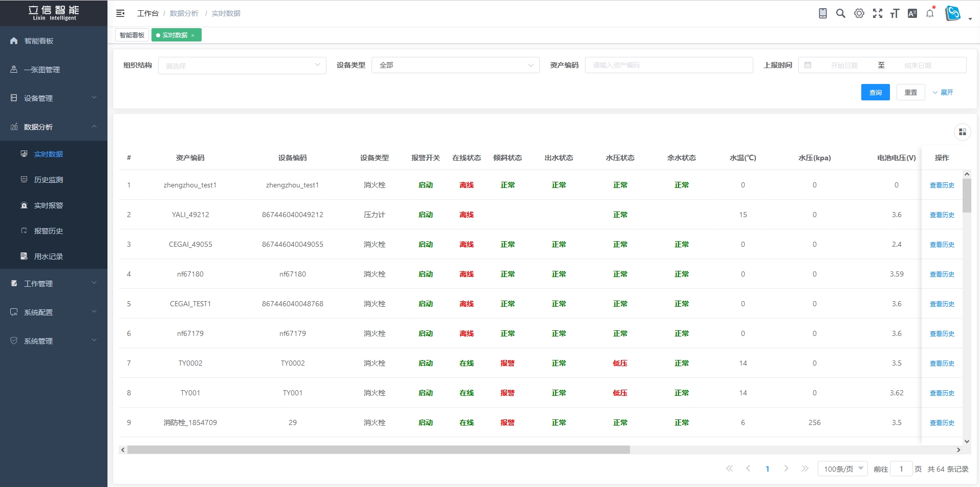Click the 重置 reset button
This screenshot has width=980, height=487.
(x=911, y=92)
